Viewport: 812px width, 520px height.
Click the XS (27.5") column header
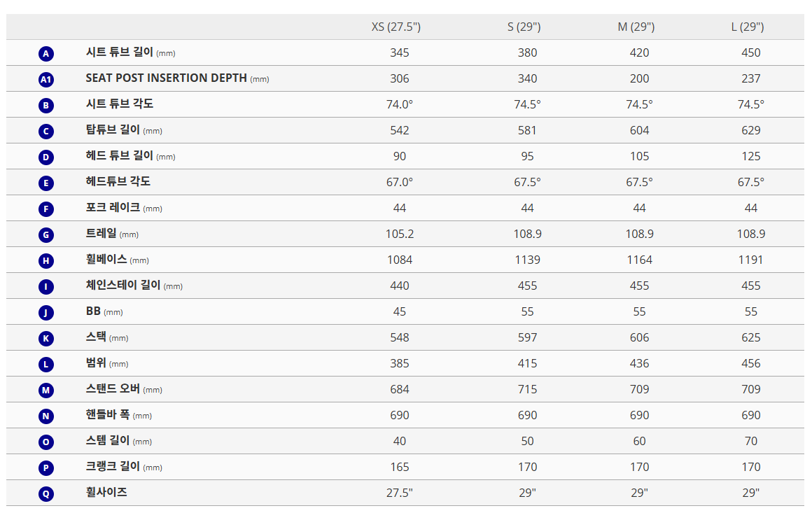pyautogui.click(x=396, y=27)
